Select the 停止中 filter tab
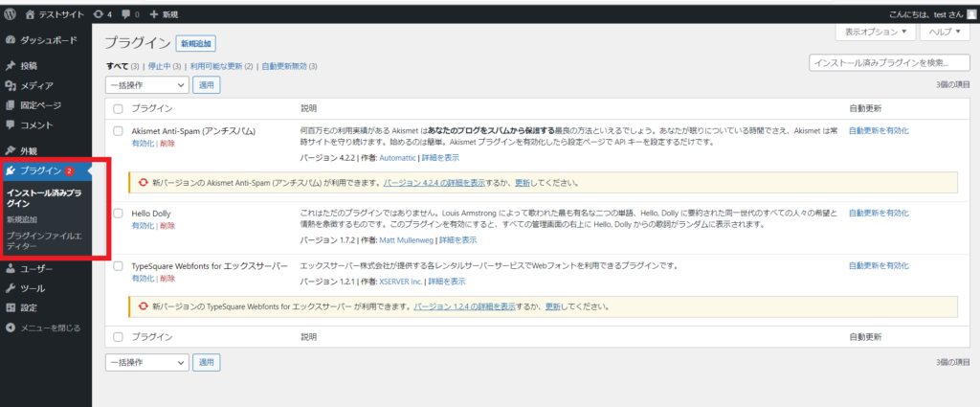Viewport: 980px width, 407px height. click(x=160, y=66)
